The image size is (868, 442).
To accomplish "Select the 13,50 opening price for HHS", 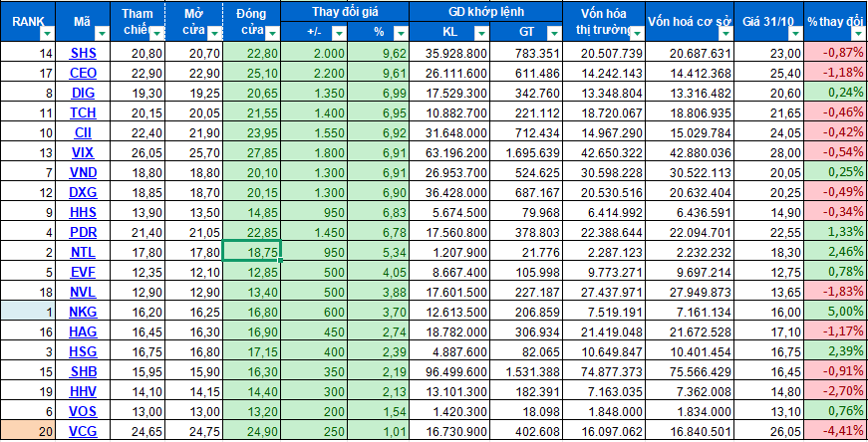I will click(x=194, y=212).
